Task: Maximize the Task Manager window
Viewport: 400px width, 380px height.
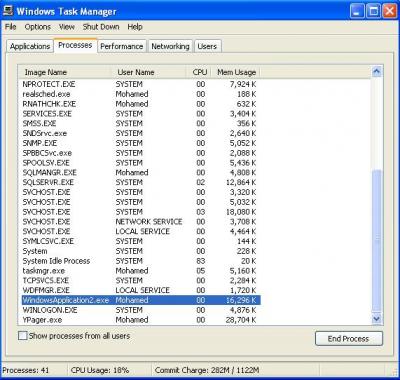Action: tap(374, 12)
